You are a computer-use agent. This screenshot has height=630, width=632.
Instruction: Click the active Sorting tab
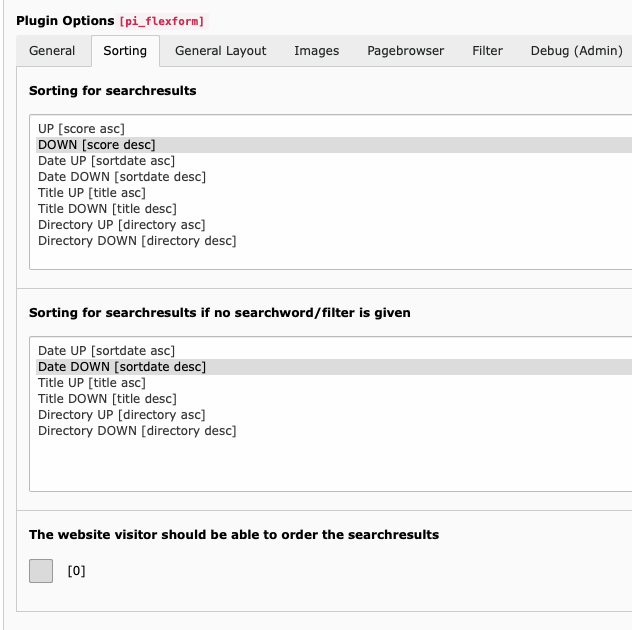pyautogui.click(x=125, y=51)
